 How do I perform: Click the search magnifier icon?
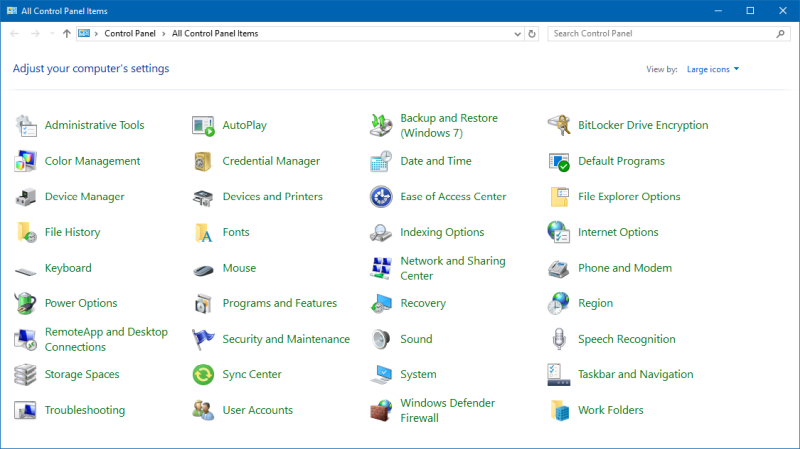pos(780,34)
